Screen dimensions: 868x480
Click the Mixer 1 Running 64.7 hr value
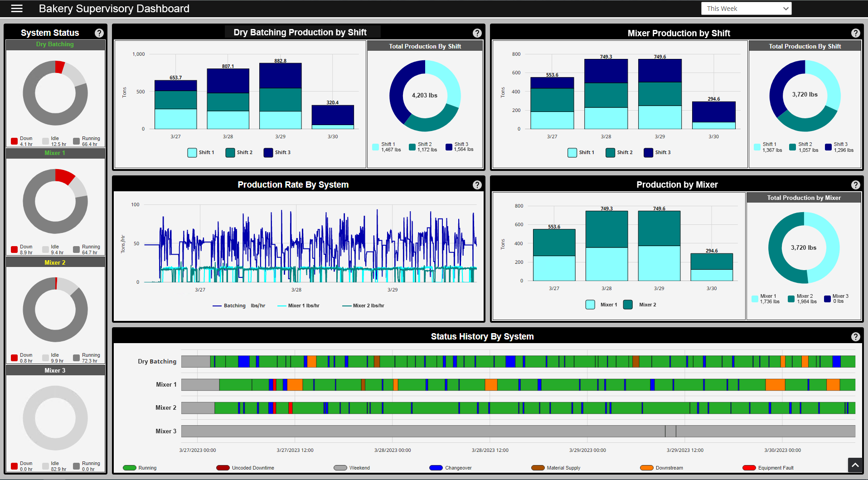pos(90,252)
